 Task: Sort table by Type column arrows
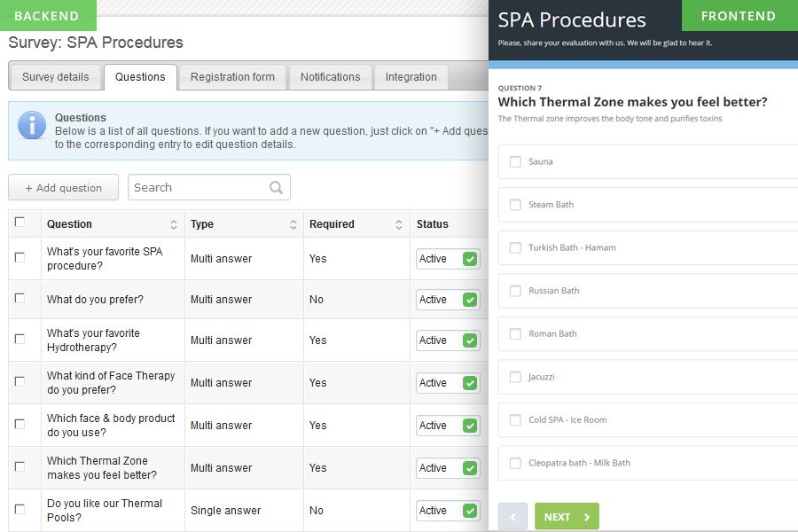(x=293, y=224)
